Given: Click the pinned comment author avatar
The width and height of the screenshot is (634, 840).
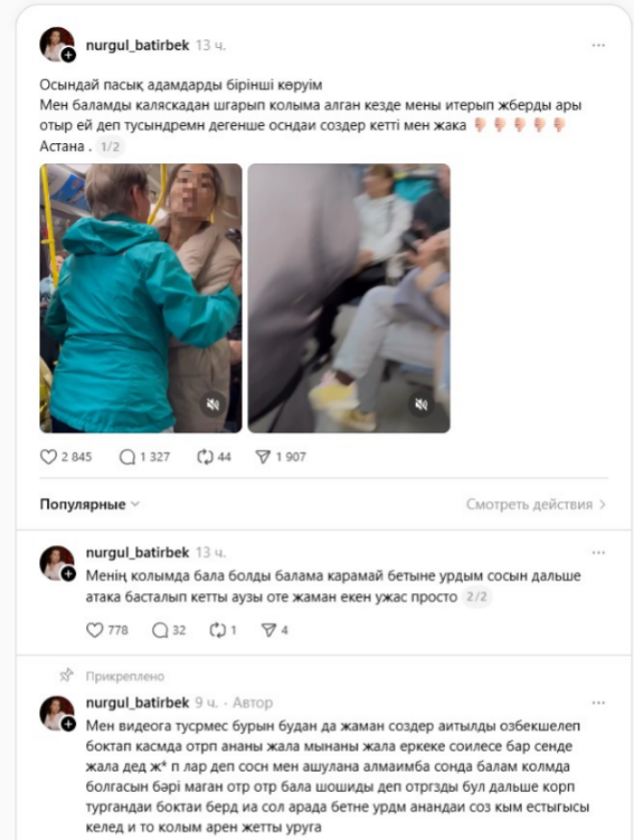Looking at the screenshot, I should 57,713.
